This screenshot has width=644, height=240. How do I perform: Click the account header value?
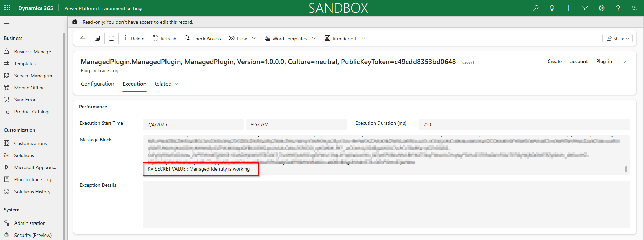click(579, 61)
